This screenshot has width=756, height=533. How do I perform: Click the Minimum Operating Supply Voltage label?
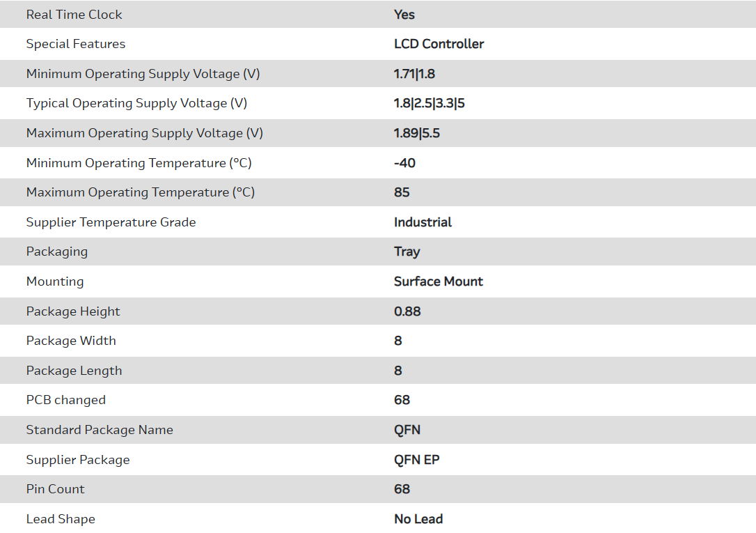click(x=143, y=74)
